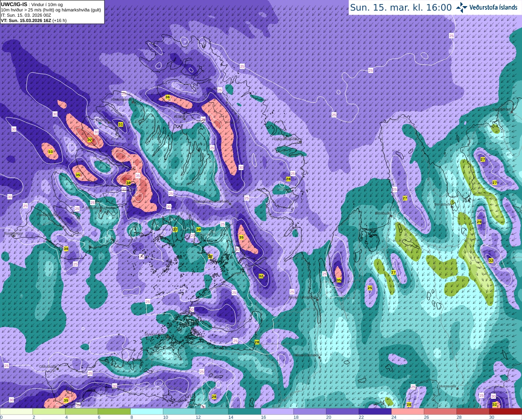Click the Flateyri station label
Screen dimensions: 522x420
pyautogui.click(x=102, y=120)
